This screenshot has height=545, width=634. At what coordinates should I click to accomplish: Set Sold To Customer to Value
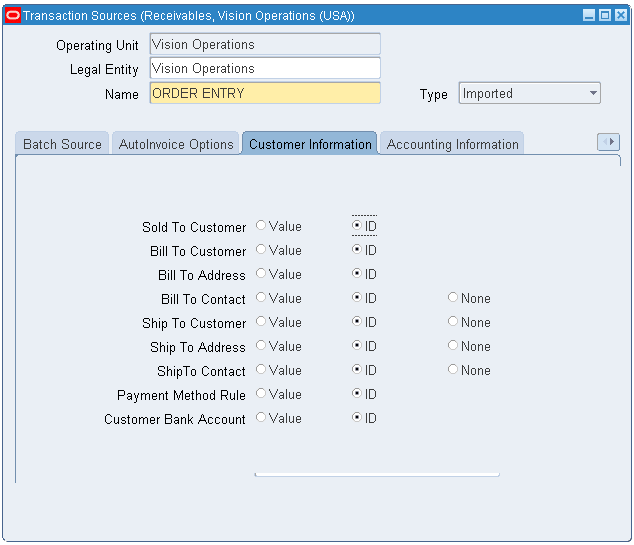[x=262, y=226]
